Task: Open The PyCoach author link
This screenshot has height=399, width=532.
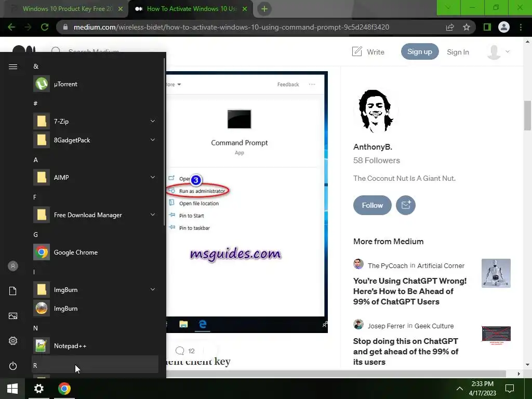Action: (388, 265)
